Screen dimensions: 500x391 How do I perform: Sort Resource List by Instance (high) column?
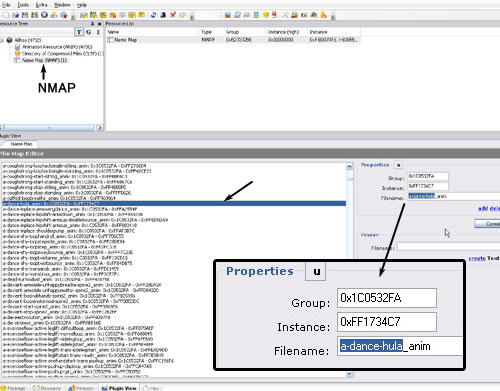[x=286, y=32]
